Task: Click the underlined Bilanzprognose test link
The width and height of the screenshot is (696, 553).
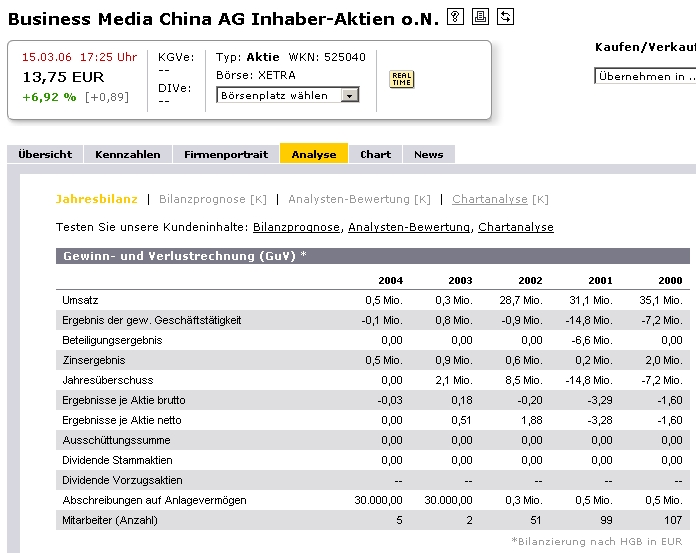Action: (x=296, y=227)
